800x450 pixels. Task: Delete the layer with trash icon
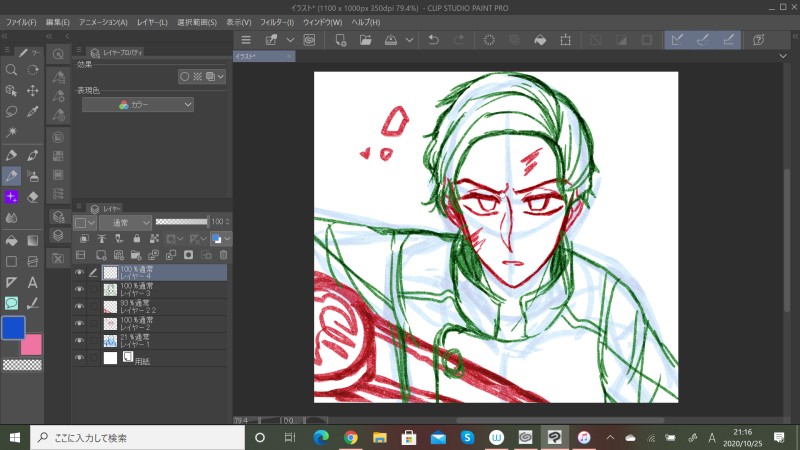point(223,255)
